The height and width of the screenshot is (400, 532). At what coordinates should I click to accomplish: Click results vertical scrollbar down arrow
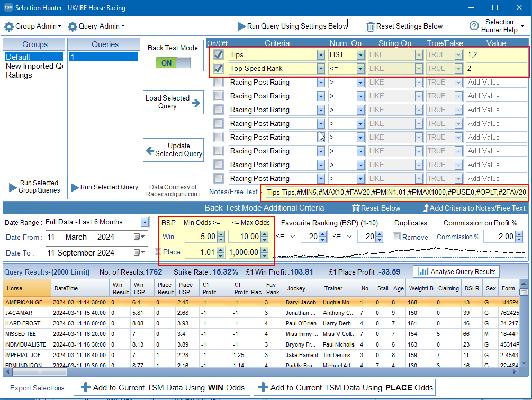(x=524, y=363)
